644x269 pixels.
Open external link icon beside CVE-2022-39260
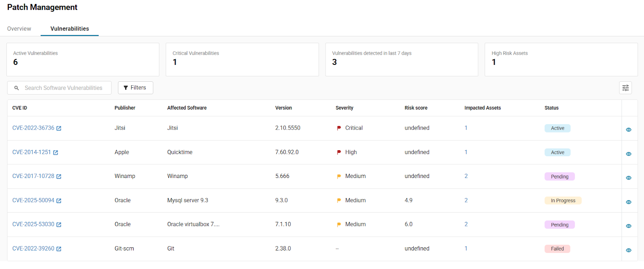tap(59, 249)
